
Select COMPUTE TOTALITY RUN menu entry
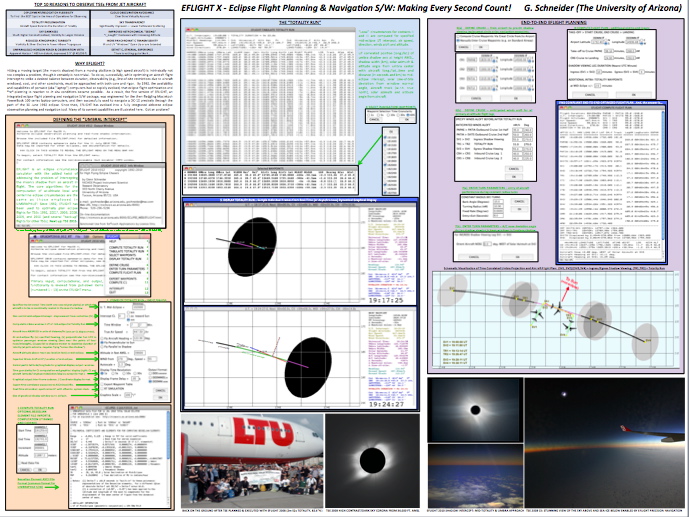click(126, 247)
